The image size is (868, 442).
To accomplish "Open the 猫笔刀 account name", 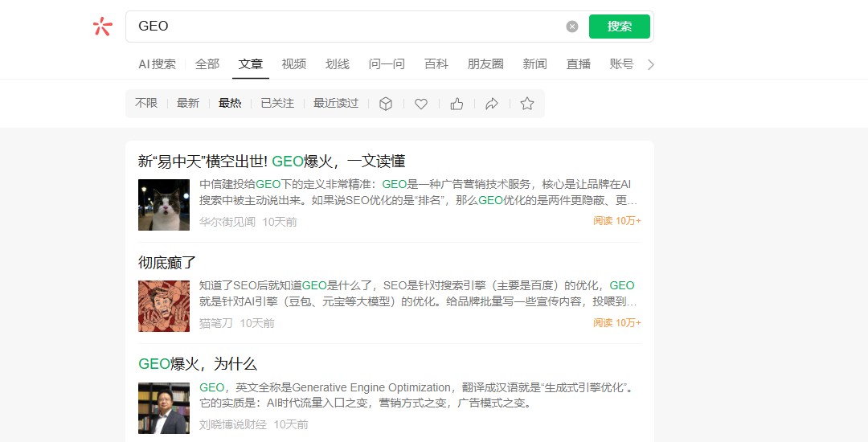I will pos(216,323).
